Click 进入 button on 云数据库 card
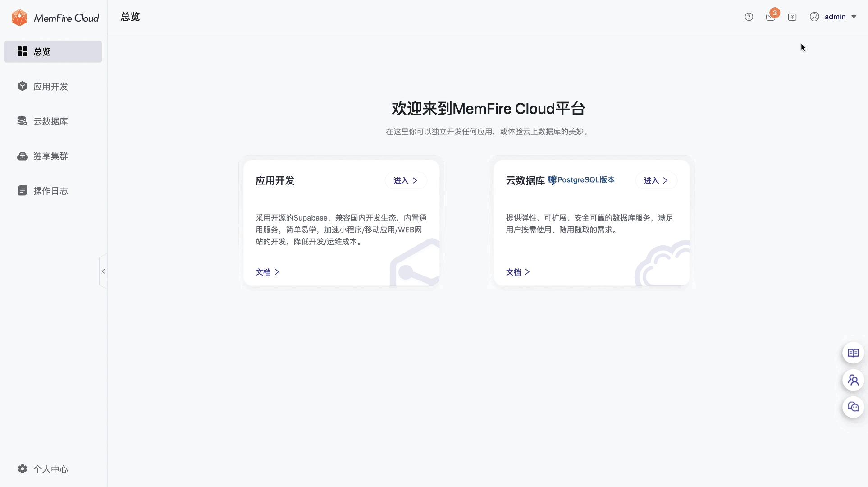868x487 pixels. coord(656,180)
